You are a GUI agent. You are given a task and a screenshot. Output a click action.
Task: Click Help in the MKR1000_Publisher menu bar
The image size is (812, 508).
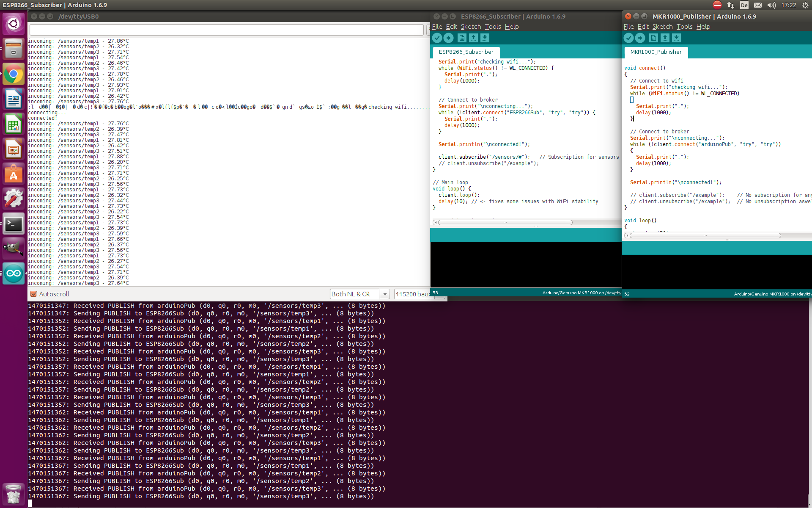tap(703, 26)
